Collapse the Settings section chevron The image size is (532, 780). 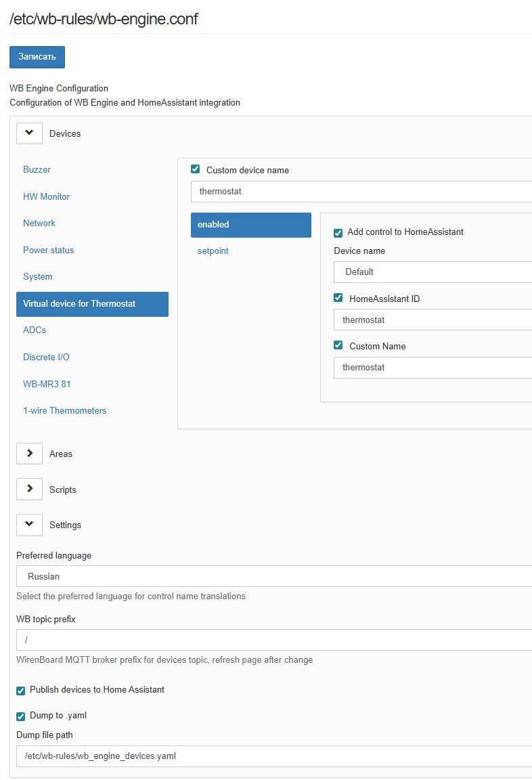tap(29, 525)
